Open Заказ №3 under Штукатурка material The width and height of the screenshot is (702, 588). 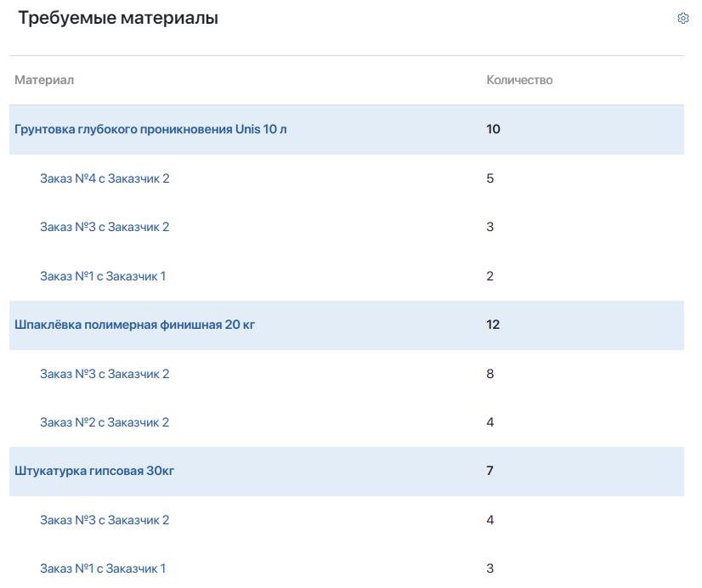pyautogui.click(x=105, y=520)
